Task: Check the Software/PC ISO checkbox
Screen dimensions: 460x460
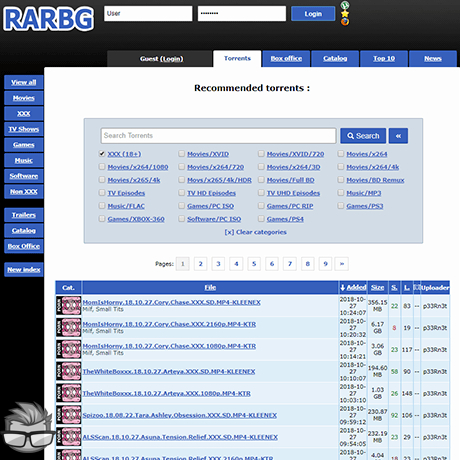Action: (x=181, y=219)
